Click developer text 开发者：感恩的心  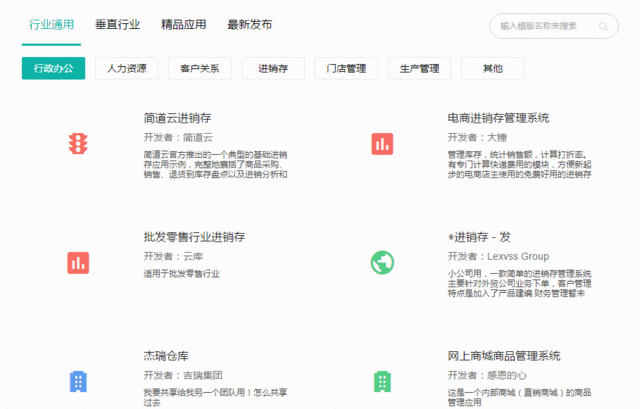click(x=487, y=375)
